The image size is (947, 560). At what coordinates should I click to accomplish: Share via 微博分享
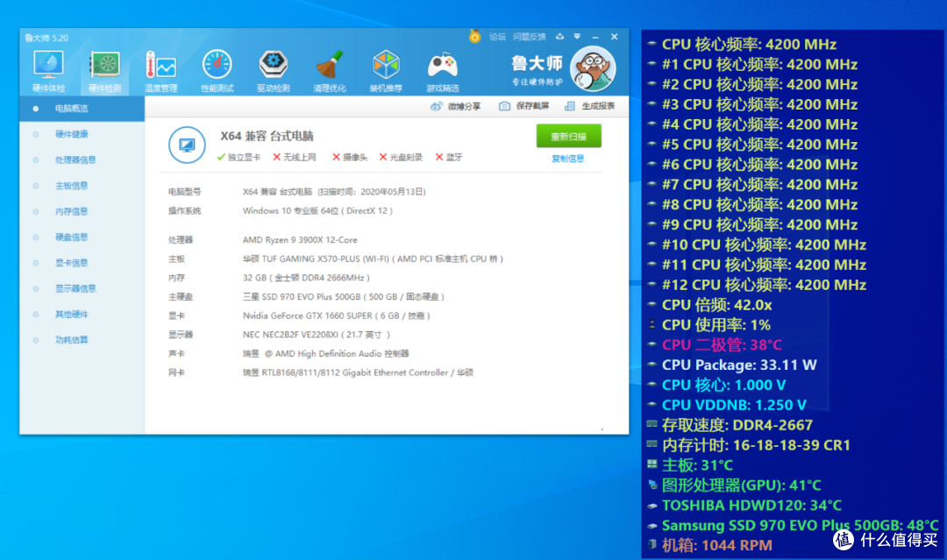coord(455,106)
